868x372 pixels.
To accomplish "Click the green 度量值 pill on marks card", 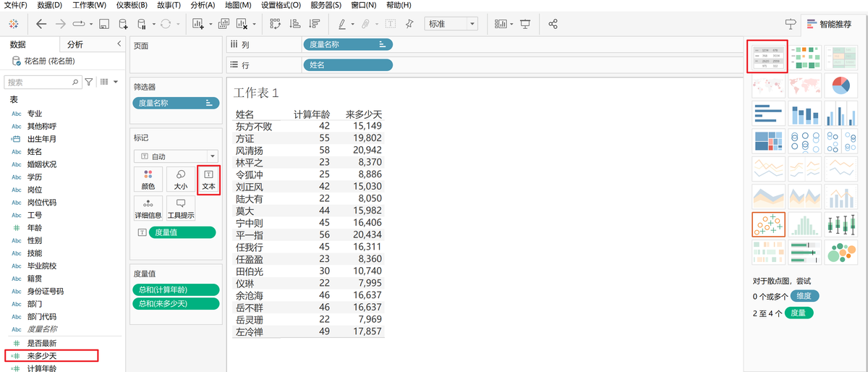I will click(184, 232).
